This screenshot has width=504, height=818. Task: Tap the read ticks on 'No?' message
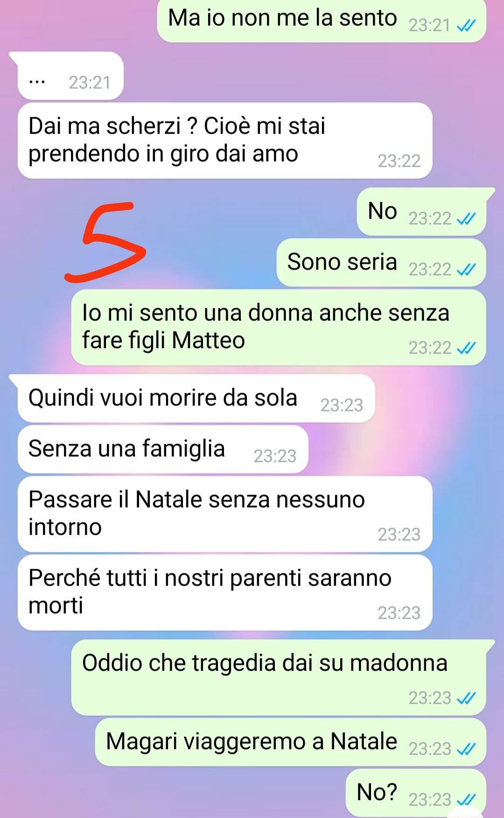pyautogui.click(x=466, y=800)
